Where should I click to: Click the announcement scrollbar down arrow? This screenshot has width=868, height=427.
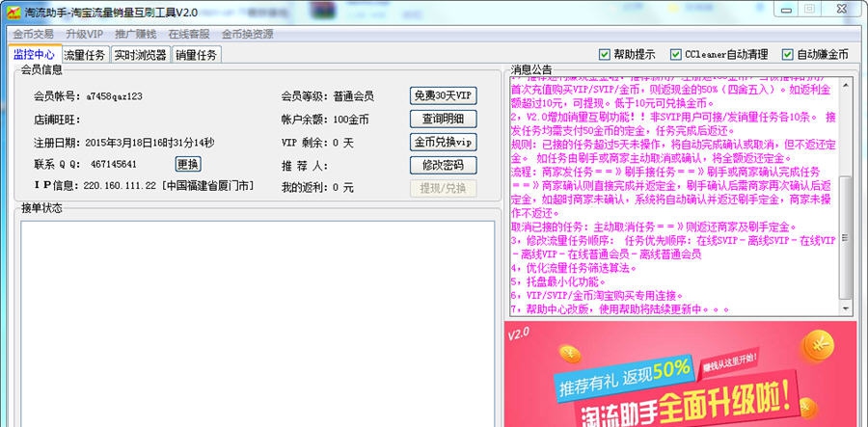pos(845,308)
